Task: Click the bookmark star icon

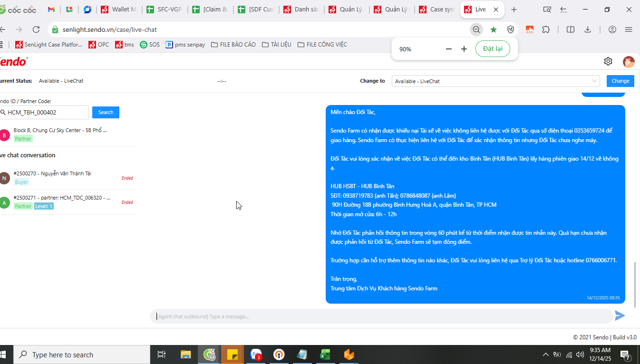Action: [494, 29]
